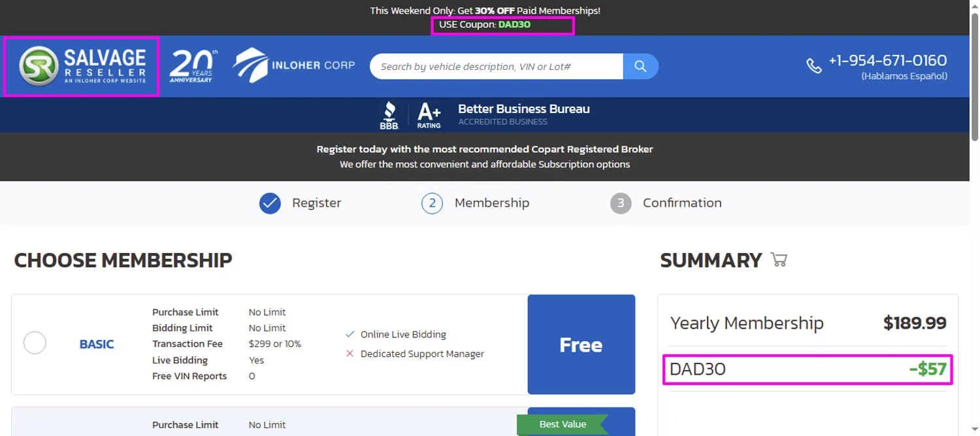Select the BASIC membership radio button
This screenshot has width=980, height=436.
click(35, 343)
